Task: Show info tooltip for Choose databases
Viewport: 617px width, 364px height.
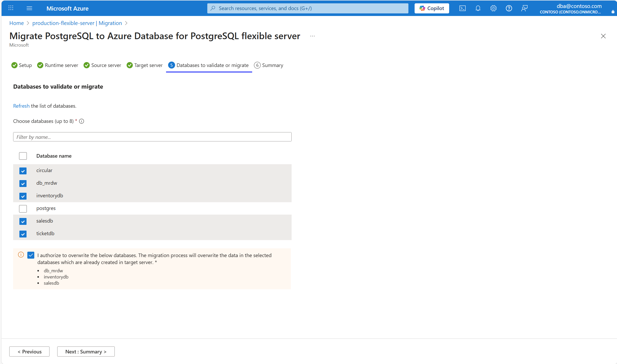Action: (81, 121)
